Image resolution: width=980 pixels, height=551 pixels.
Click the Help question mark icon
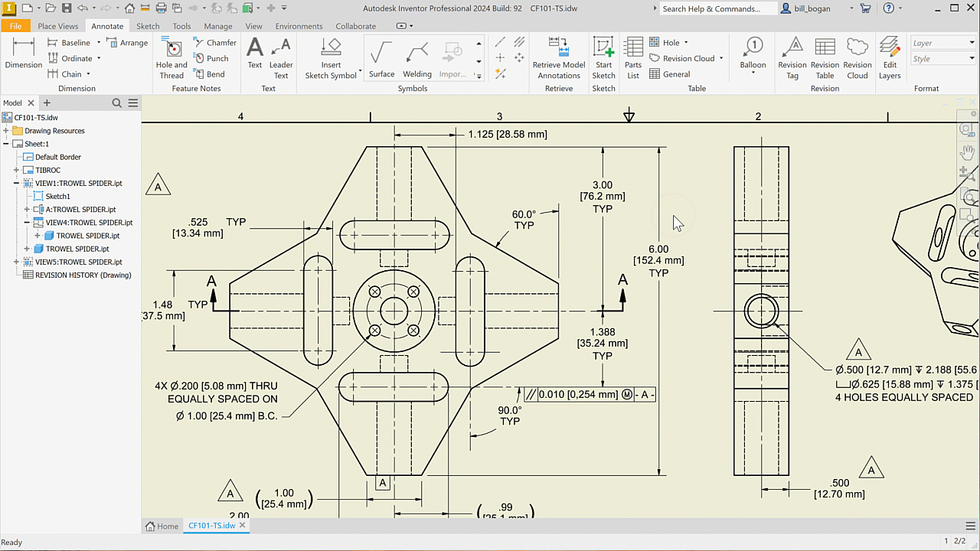pos(888,8)
